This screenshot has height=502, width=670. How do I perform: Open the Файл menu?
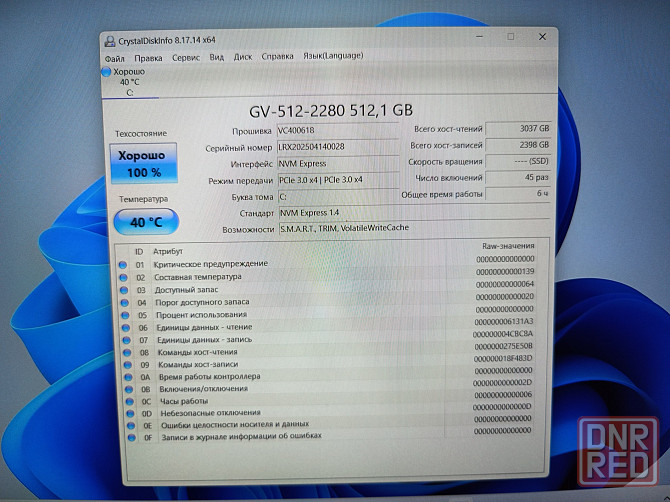tap(115, 58)
